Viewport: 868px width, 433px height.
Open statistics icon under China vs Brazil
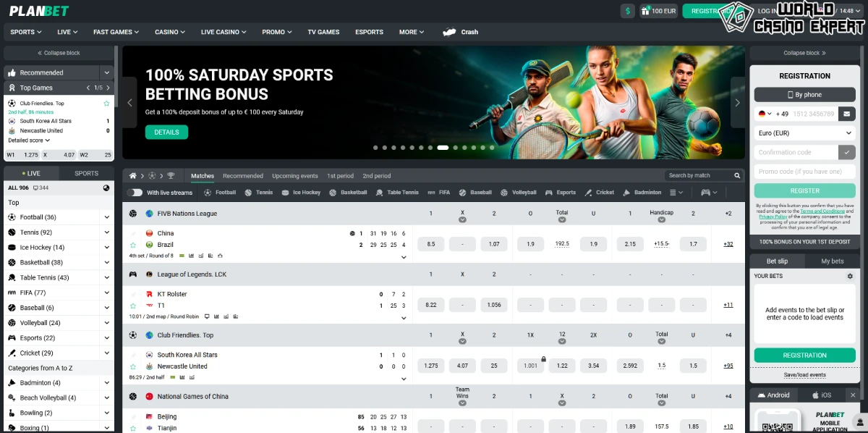tap(191, 256)
